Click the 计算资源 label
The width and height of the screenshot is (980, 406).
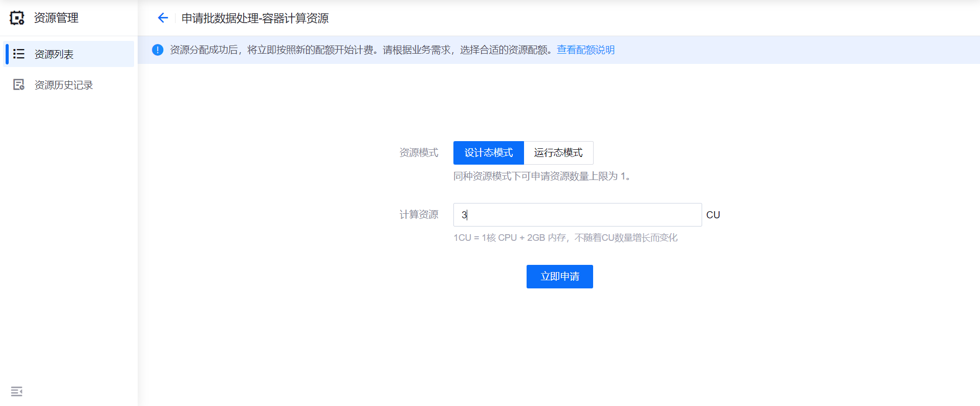pos(419,215)
